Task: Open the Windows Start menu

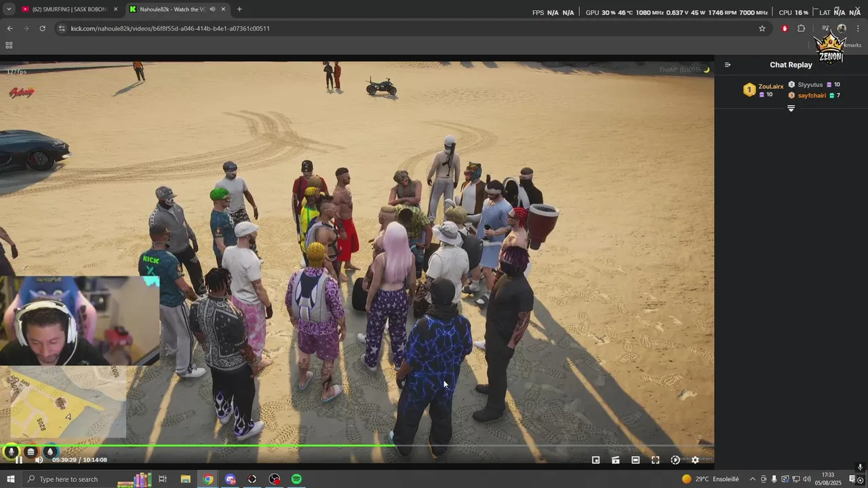Action: pos(10,479)
